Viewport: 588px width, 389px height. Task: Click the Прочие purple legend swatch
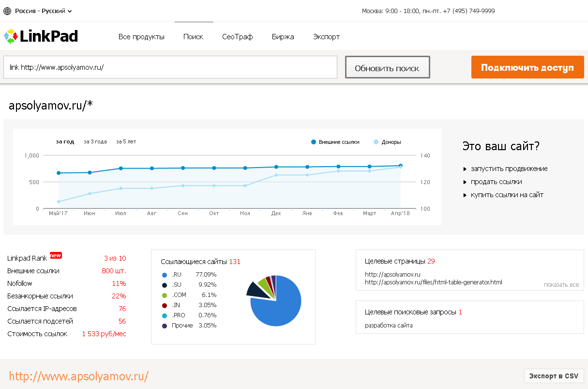[x=165, y=326]
